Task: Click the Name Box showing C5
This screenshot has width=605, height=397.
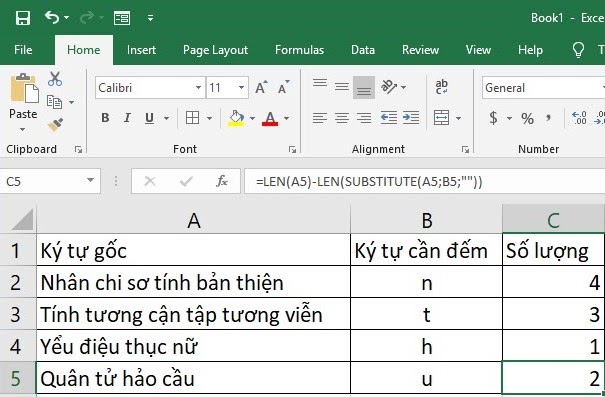Action: click(x=50, y=181)
